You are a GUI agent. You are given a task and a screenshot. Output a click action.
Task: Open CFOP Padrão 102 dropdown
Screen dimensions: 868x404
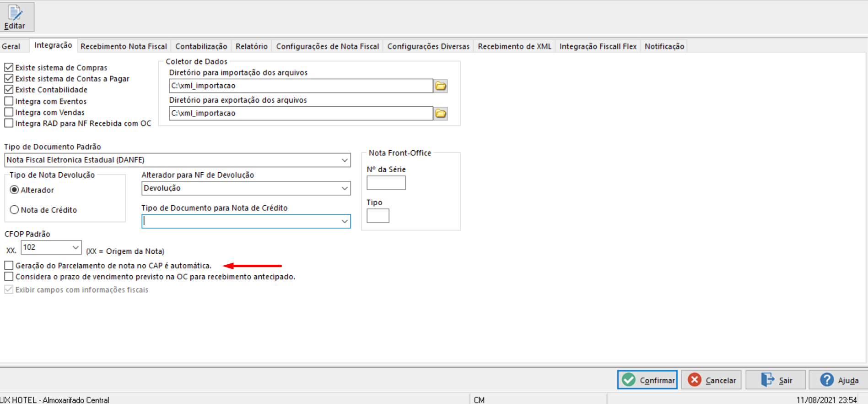(x=75, y=247)
